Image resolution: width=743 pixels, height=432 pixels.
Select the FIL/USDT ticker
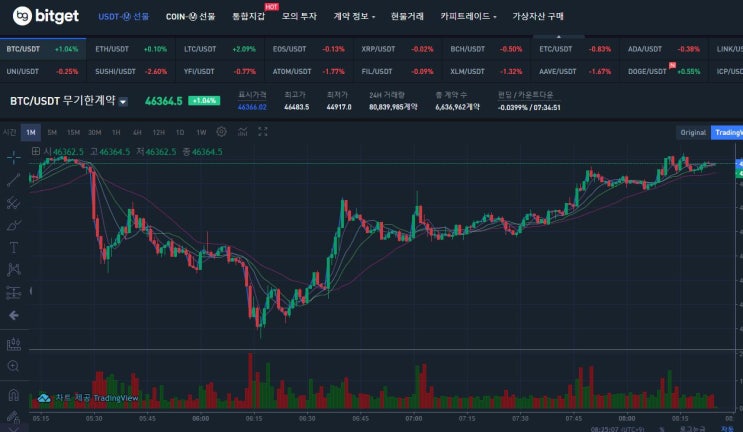(397, 71)
